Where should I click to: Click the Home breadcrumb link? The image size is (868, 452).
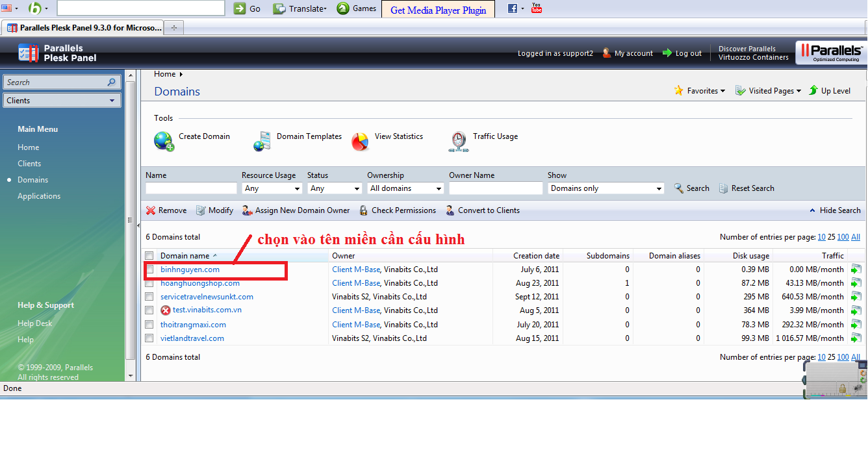point(165,74)
